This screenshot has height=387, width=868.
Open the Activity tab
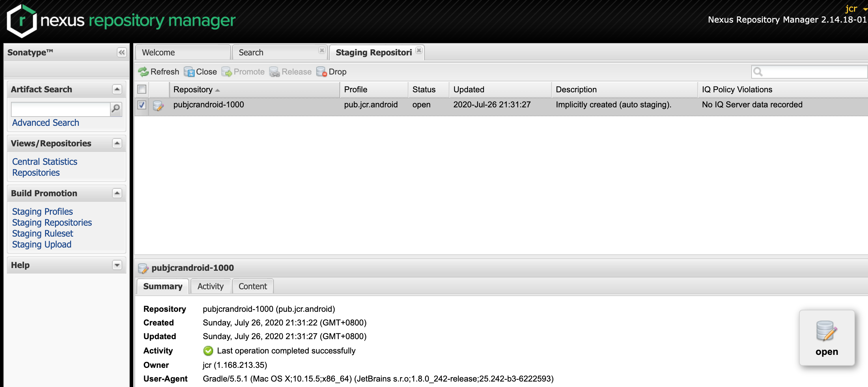tap(211, 286)
